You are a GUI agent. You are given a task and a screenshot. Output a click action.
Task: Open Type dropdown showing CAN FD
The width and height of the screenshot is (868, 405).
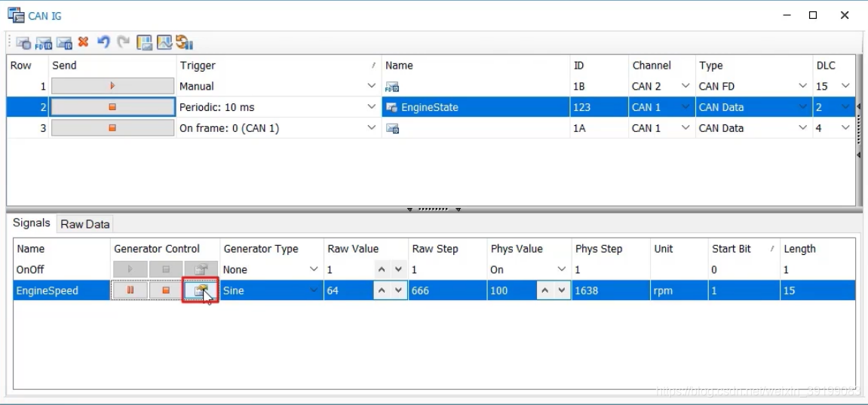point(802,86)
